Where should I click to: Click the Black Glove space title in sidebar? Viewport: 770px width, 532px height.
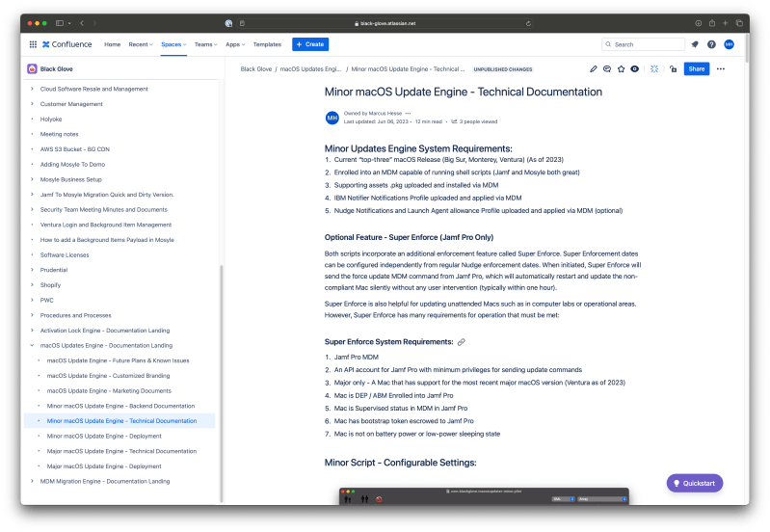coord(57,69)
